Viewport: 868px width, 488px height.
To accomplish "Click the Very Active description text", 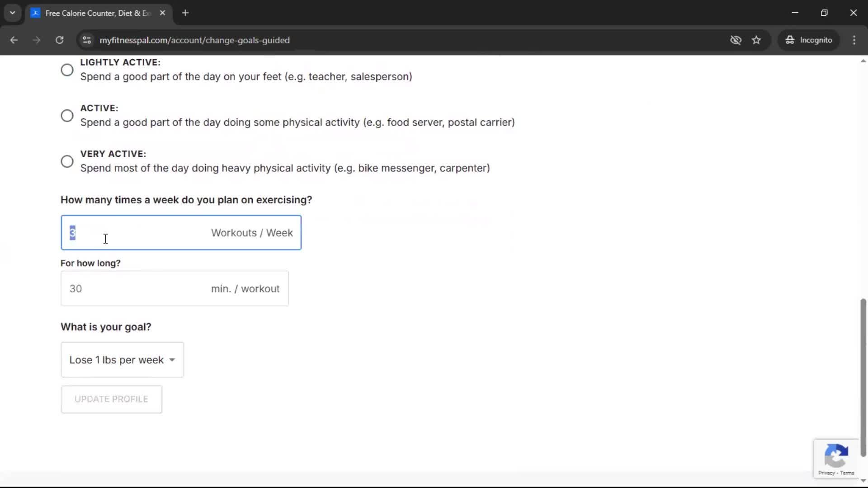I will click(285, 168).
